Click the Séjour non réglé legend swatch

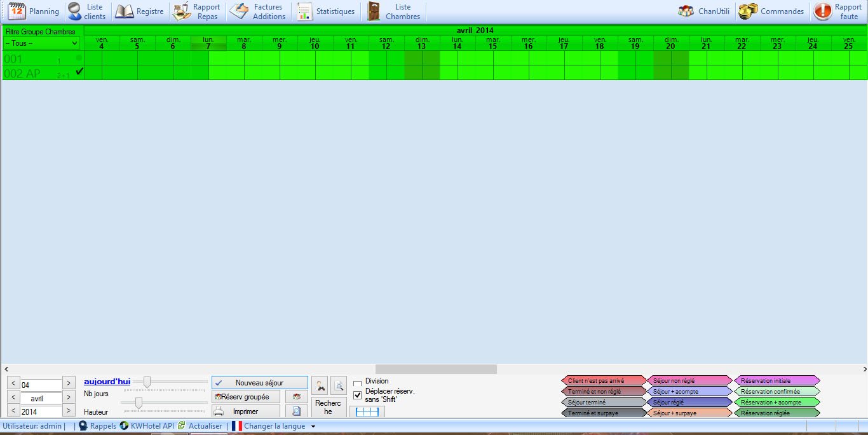click(x=690, y=381)
